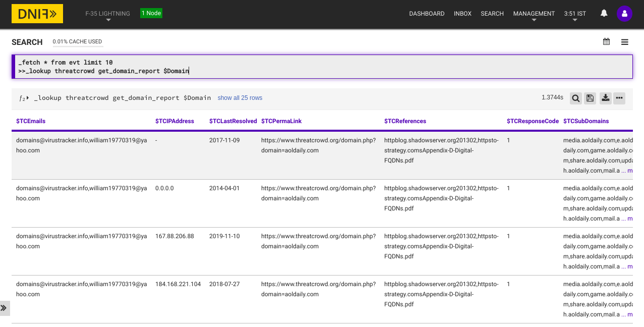Sort by $TCLastResolved column header
Viewport: 644px width, 327px height.
(233, 121)
